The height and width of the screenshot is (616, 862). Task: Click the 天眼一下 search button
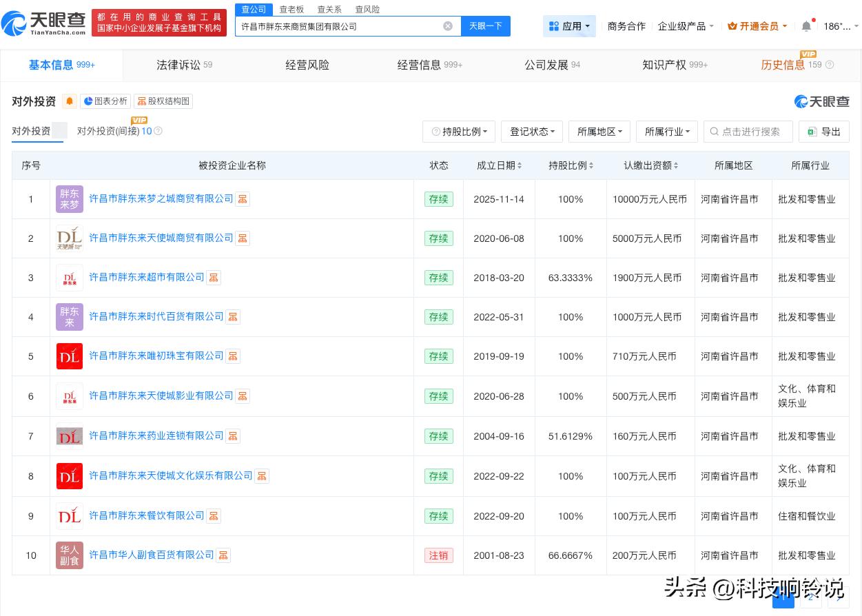tap(485, 26)
